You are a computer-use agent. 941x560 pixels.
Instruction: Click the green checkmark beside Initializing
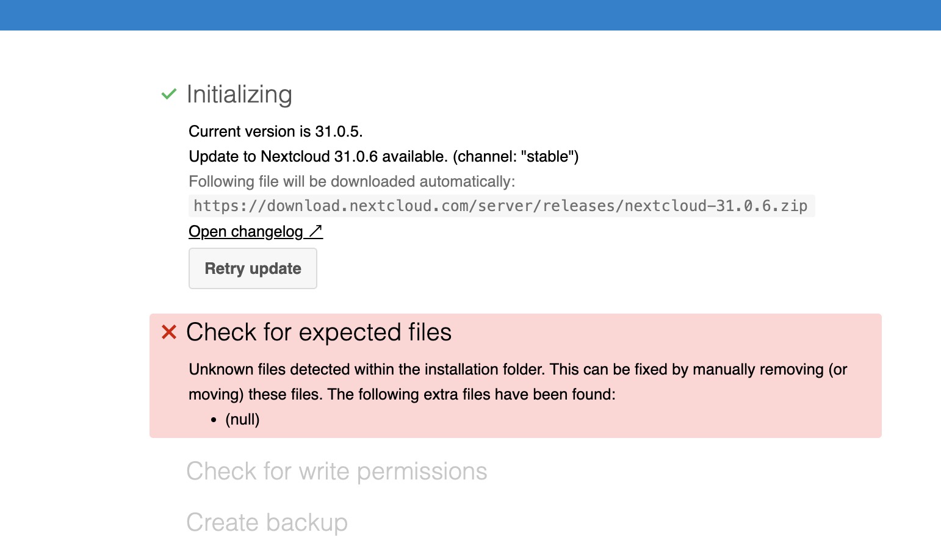click(168, 94)
